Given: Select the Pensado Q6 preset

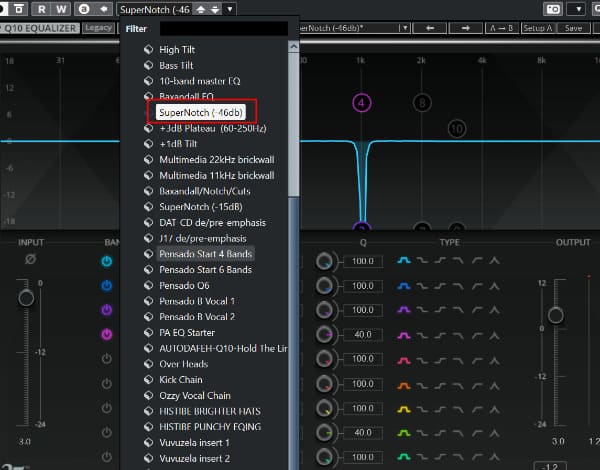Looking at the screenshot, I should (x=184, y=286).
